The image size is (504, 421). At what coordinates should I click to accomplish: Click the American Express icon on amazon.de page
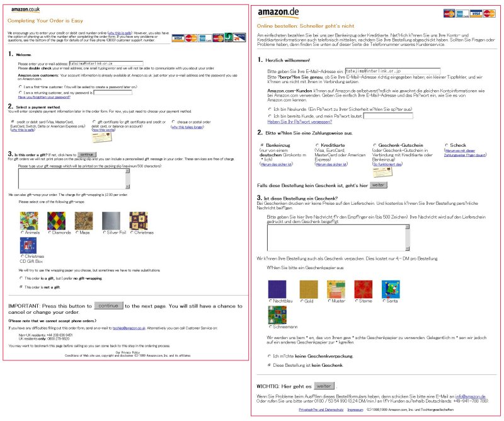(x=462, y=13)
